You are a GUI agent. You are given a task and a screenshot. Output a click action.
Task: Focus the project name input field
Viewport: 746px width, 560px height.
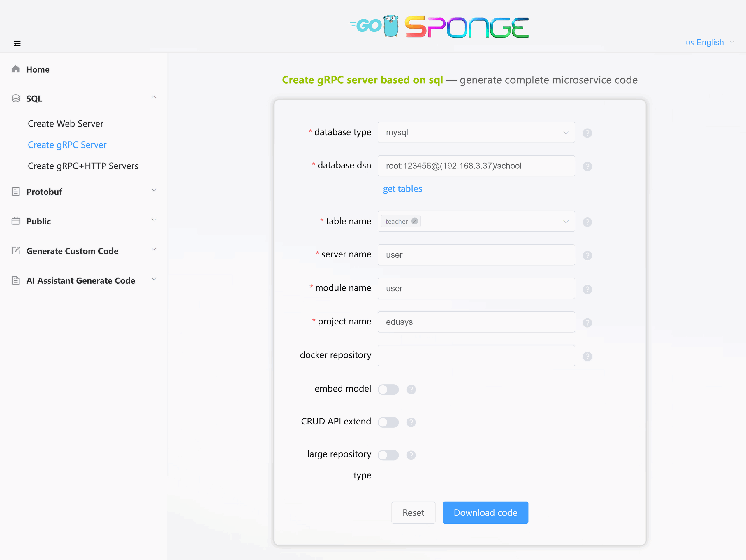(x=476, y=322)
